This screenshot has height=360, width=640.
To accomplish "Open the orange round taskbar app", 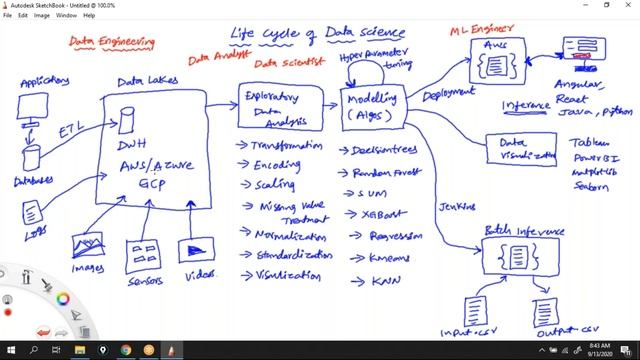I will click(x=149, y=350).
